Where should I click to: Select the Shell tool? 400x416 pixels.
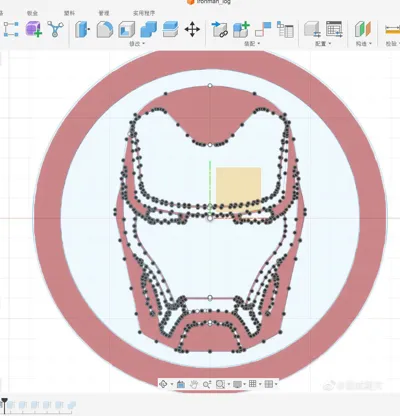127,29
